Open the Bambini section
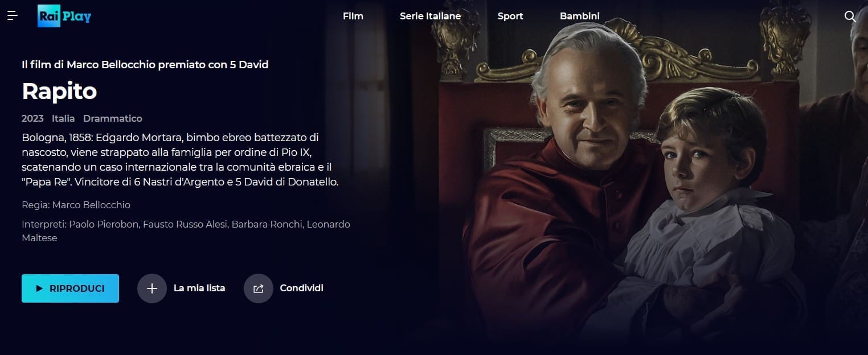The width and height of the screenshot is (868, 355). click(580, 16)
